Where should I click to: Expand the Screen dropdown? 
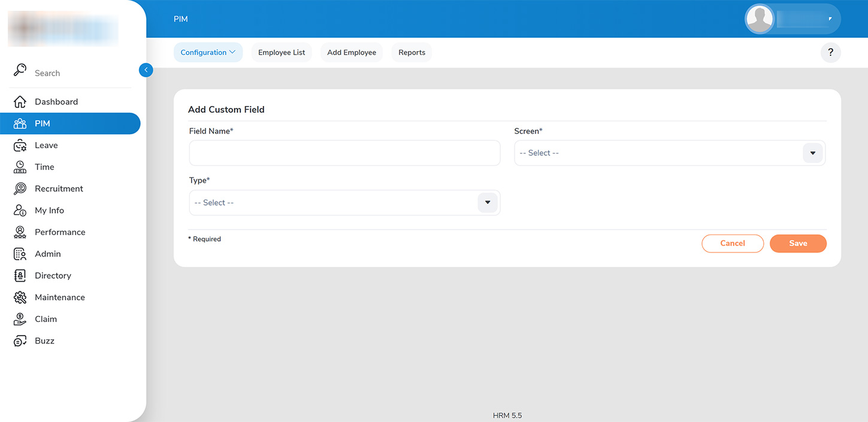812,153
